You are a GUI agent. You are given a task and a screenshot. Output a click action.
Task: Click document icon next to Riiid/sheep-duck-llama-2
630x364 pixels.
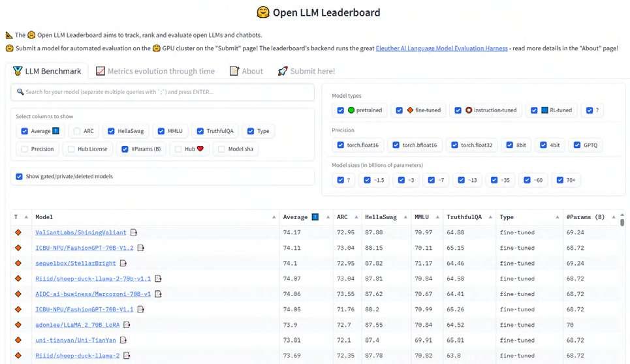coord(127,356)
